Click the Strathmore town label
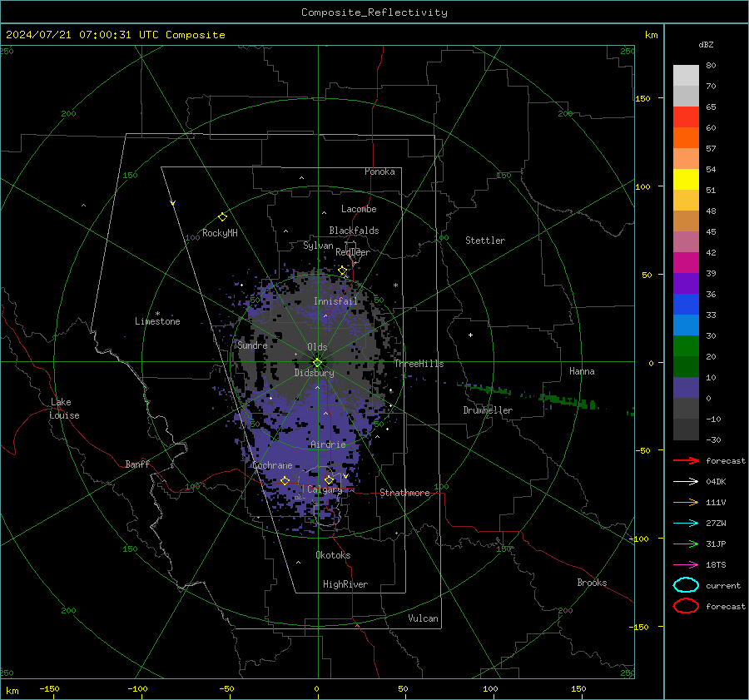The height and width of the screenshot is (700, 749). (404, 493)
